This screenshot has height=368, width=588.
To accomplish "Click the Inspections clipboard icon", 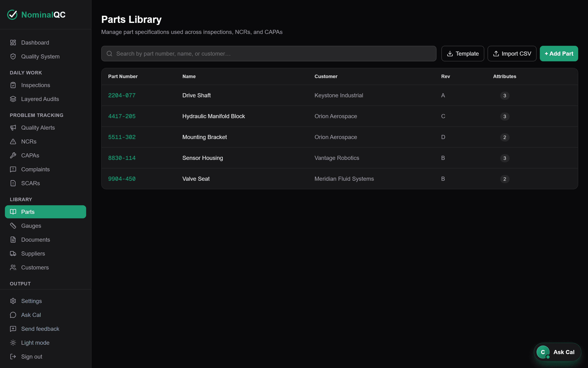I will 13,85.
